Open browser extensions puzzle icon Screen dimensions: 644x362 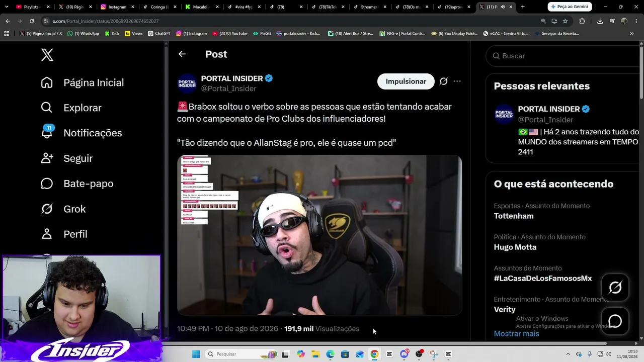[x=582, y=21]
